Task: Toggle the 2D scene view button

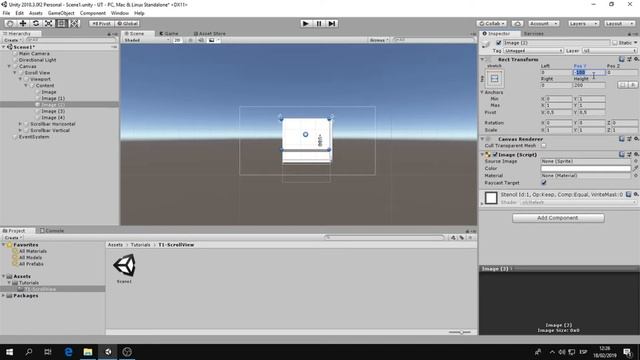Action: tap(177, 40)
